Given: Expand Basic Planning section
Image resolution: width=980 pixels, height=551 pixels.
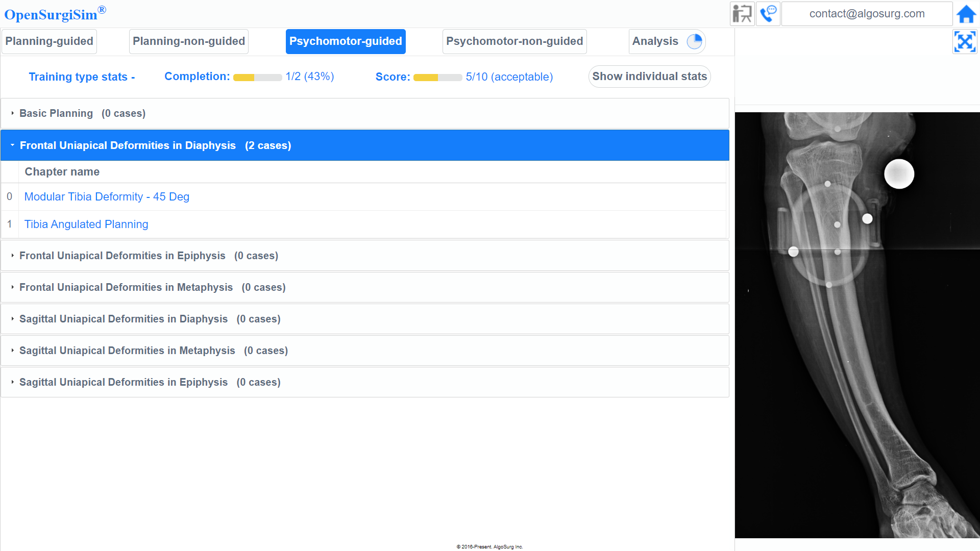Looking at the screenshot, I should 82,113.
